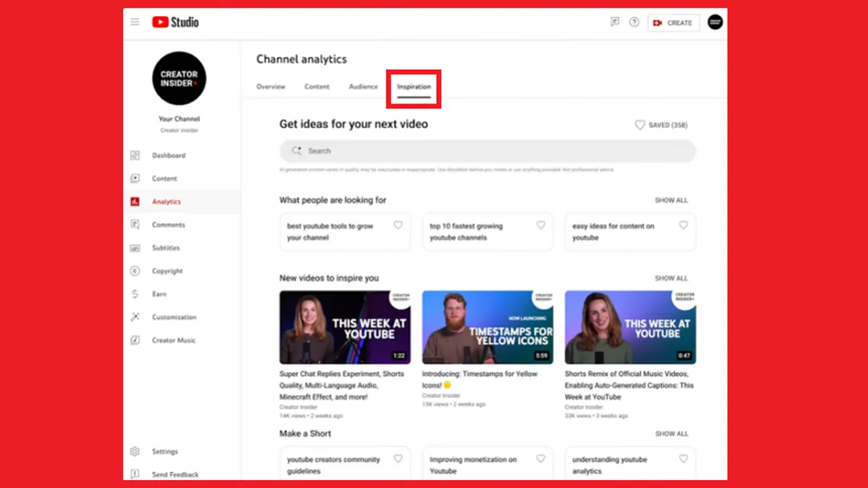
Task: Open the 0:47 This Week at YouTube thumbnail
Action: coord(630,328)
